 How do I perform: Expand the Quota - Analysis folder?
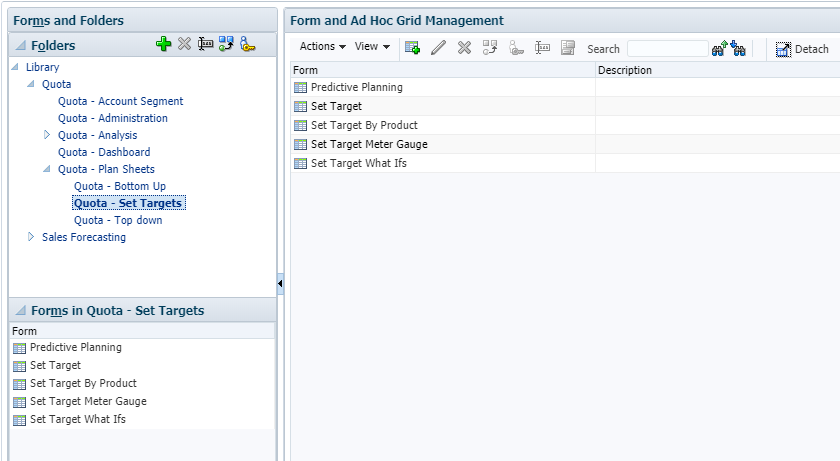pos(47,135)
